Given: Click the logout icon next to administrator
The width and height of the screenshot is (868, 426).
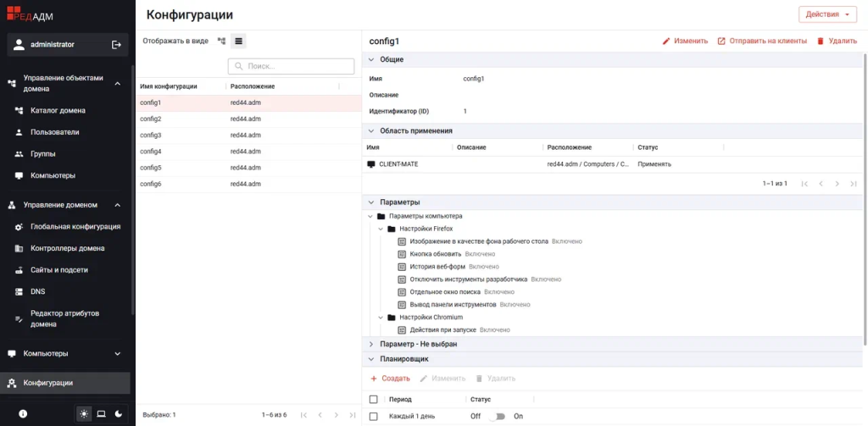Looking at the screenshot, I should pyautogui.click(x=116, y=44).
